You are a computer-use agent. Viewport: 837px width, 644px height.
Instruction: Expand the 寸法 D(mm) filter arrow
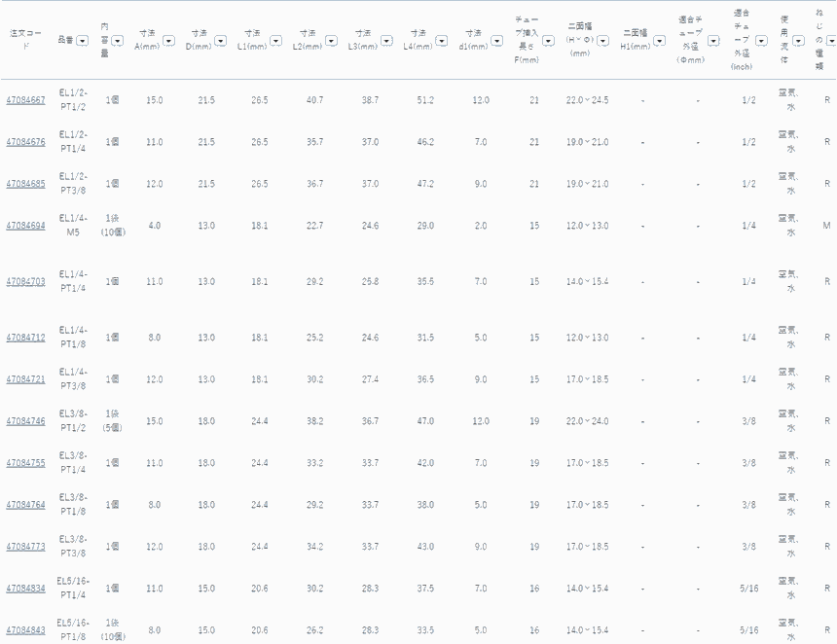coord(224,41)
